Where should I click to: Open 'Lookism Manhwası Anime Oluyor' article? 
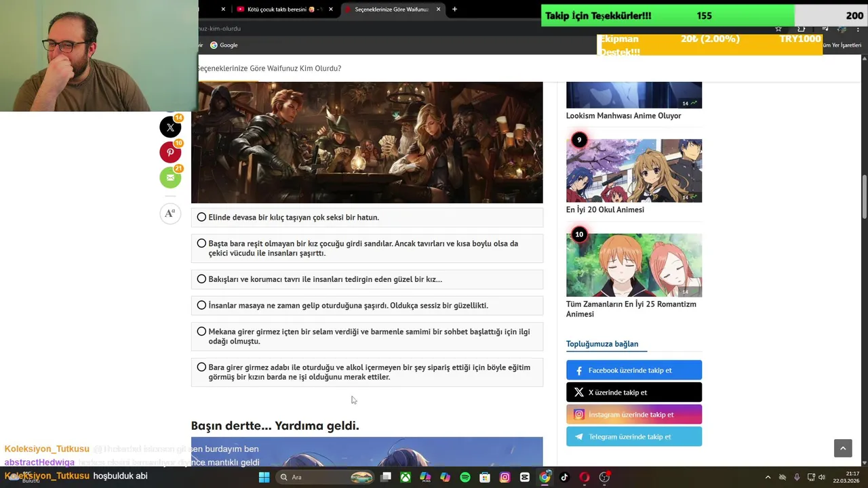pyautogui.click(x=623, y=116)
